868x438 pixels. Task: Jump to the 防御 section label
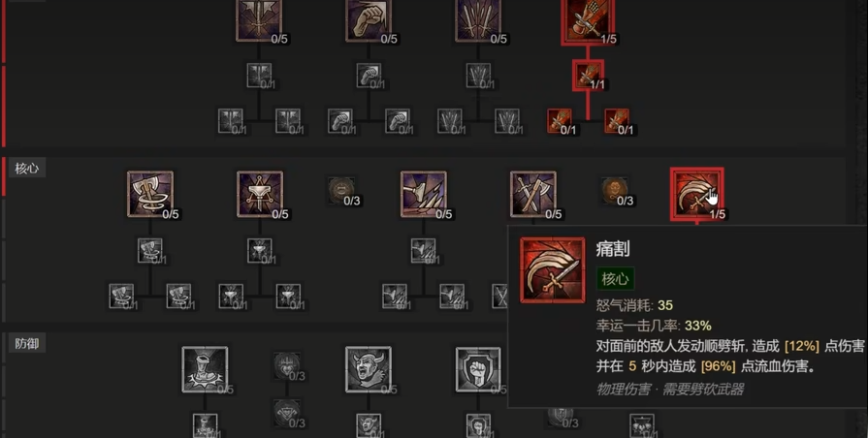[x=26, y=343]
